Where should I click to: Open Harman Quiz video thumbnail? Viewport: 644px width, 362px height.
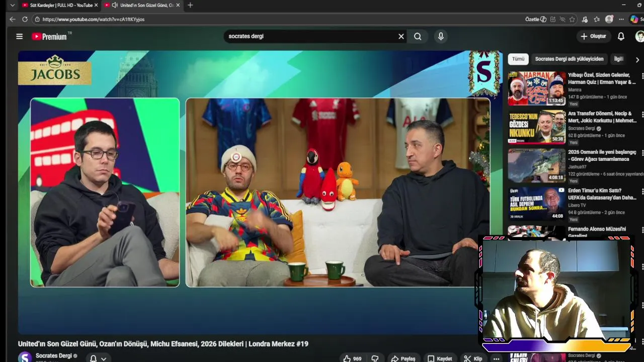(x=536, y=88)
